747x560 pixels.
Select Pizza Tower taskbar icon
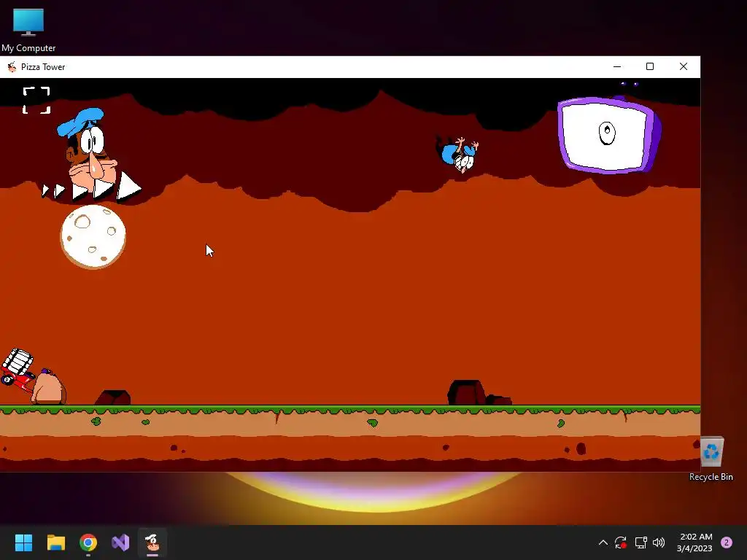pos(152,542)
